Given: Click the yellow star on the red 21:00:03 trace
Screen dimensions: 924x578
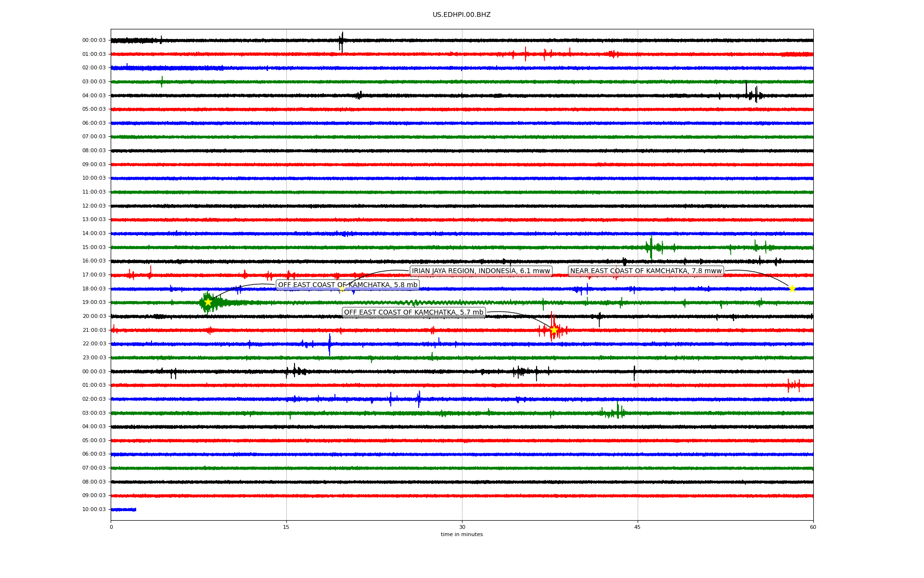Looking at the screenshot, I should pos(553,330).
